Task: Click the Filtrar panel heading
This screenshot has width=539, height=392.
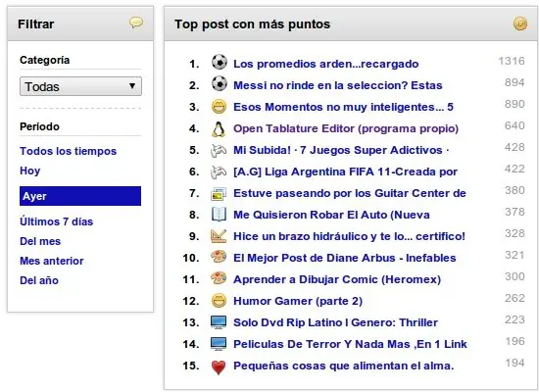Action: [x=35, y=24]
